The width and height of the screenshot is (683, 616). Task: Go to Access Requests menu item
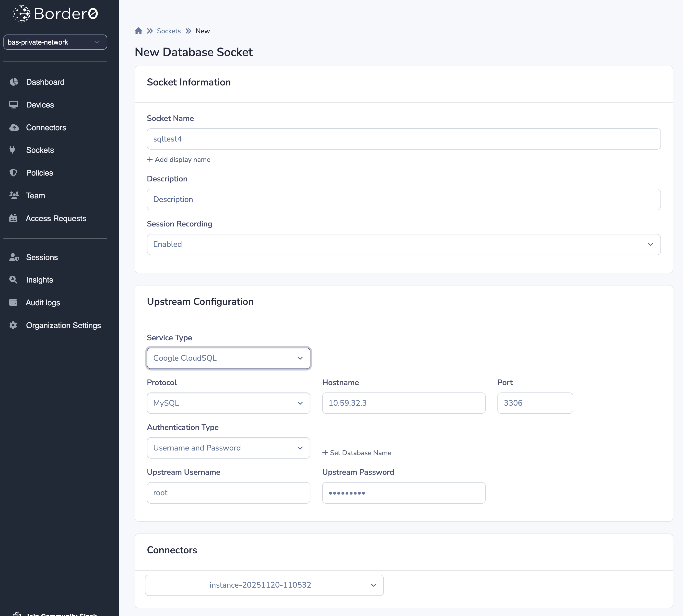coord(56,218)
